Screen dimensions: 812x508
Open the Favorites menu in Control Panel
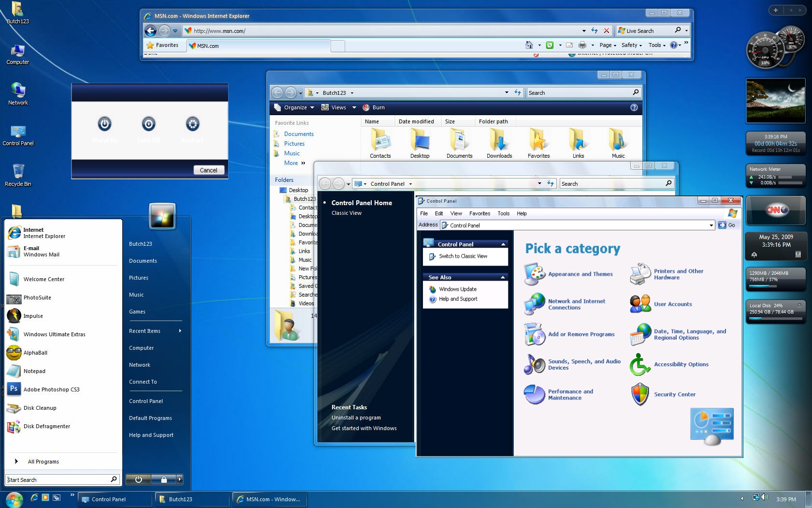point(479,213)
